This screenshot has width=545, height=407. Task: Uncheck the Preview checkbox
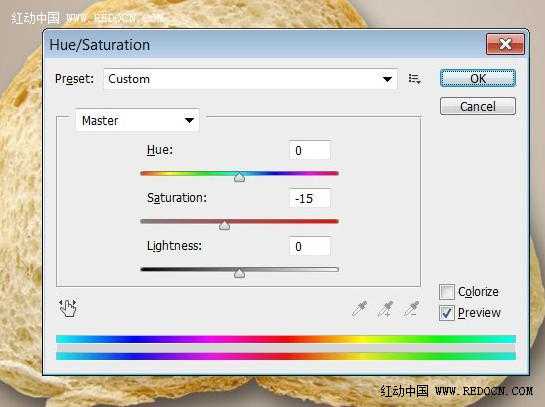pyautogui.click(x=447, y=312)
